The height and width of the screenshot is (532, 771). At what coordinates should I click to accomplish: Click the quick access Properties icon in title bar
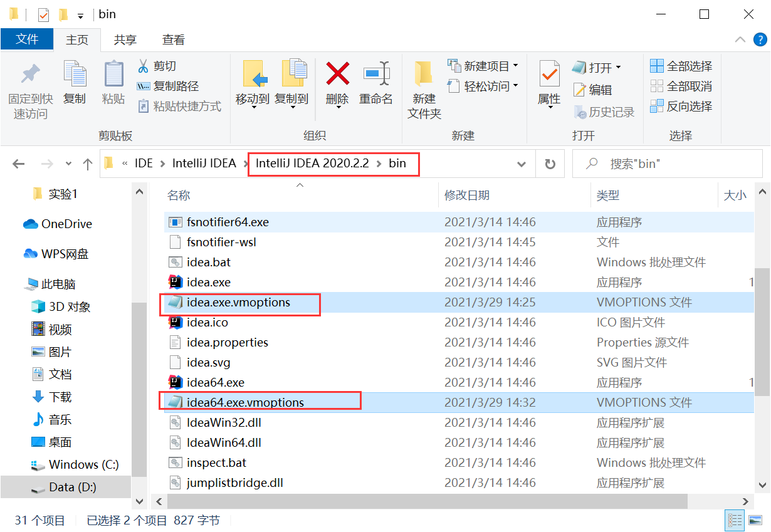[43, 14]
